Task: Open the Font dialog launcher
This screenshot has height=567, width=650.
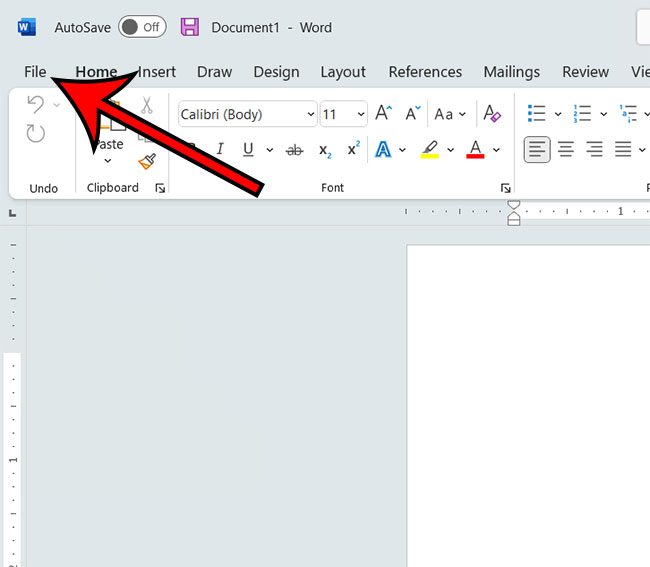Action: point(505,188)
